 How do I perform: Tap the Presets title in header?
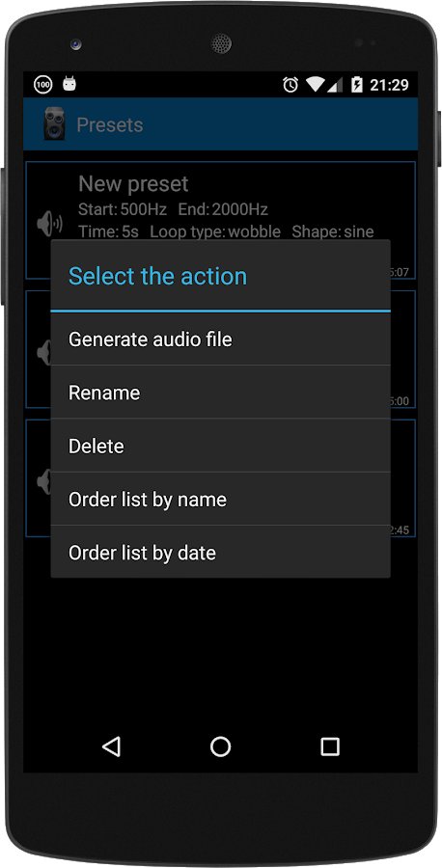tap(110, 125)
